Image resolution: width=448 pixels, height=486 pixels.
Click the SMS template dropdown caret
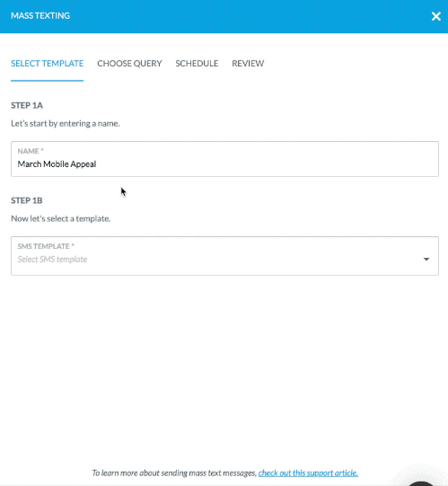tap(426, 259)
